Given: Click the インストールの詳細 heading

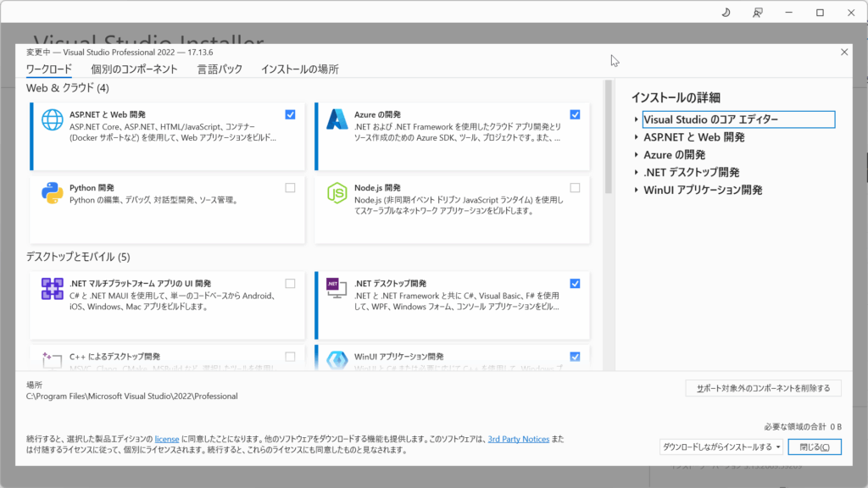Looking at the screenshot, I should 676,98.
